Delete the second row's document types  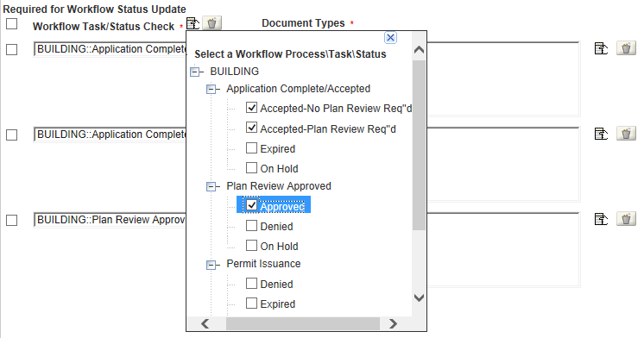pos(626,134)
